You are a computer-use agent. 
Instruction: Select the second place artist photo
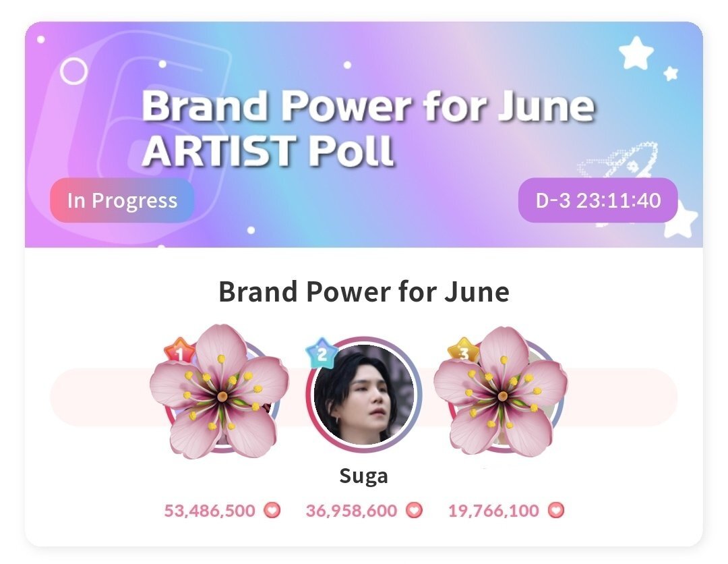[364, 394]
